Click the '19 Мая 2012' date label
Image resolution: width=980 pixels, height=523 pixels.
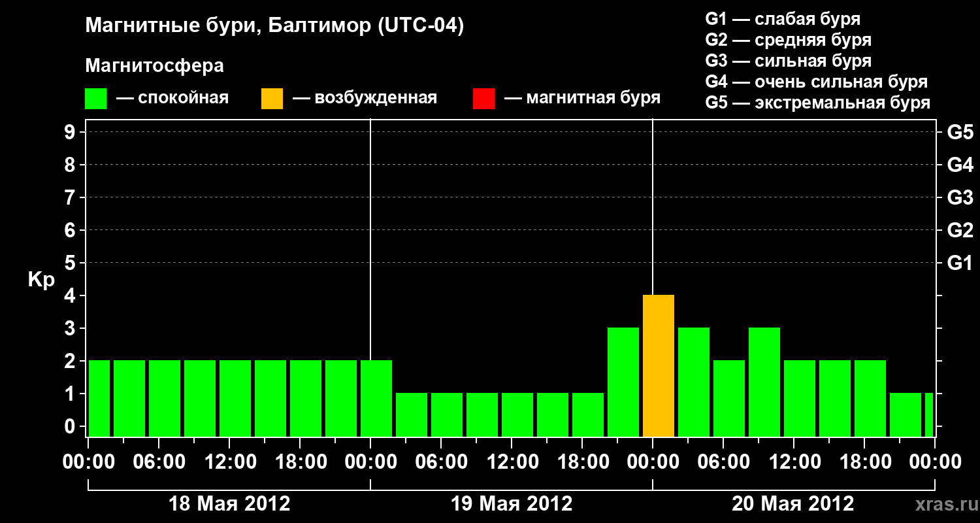click(x=512, y=504)
